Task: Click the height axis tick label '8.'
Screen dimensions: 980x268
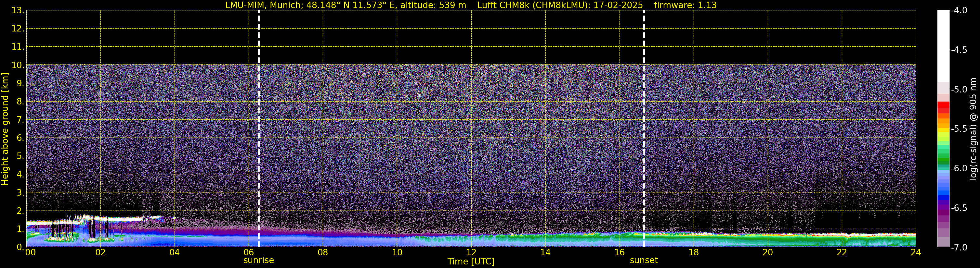Action: 20,102
